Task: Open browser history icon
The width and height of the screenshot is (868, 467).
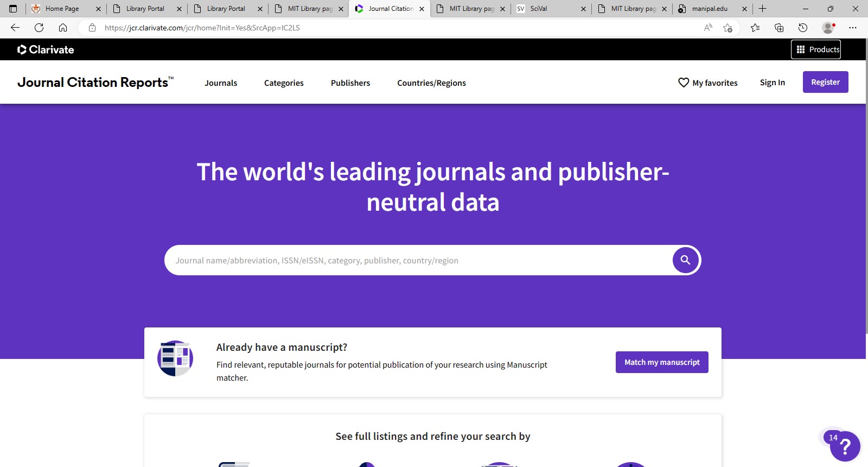Action: pyautogui.click(x=803, y=28)
